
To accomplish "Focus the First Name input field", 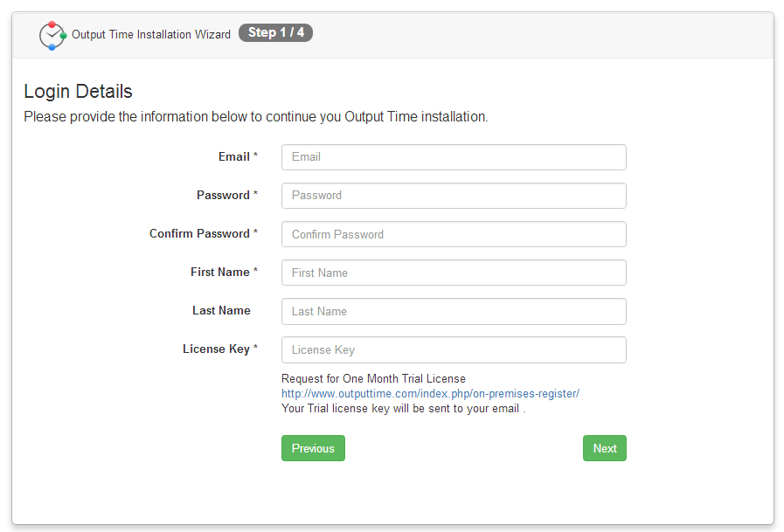I will (454, 273).
